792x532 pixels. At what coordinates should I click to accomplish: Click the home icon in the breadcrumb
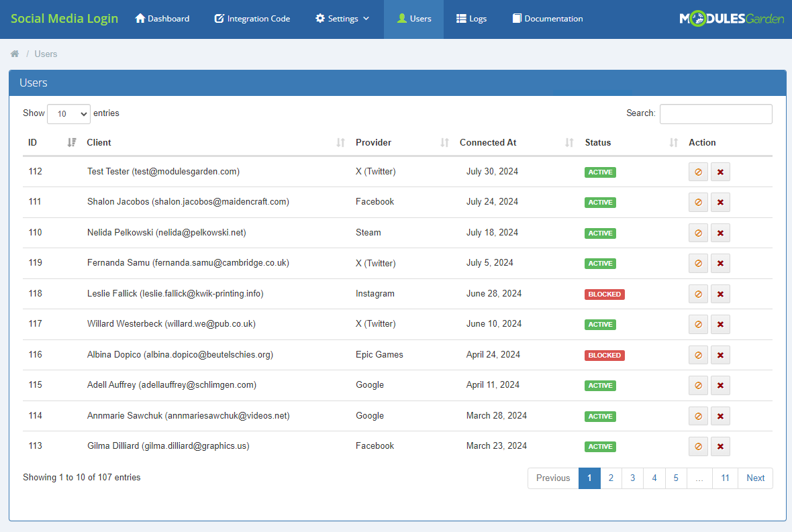(x=15, y=54)
